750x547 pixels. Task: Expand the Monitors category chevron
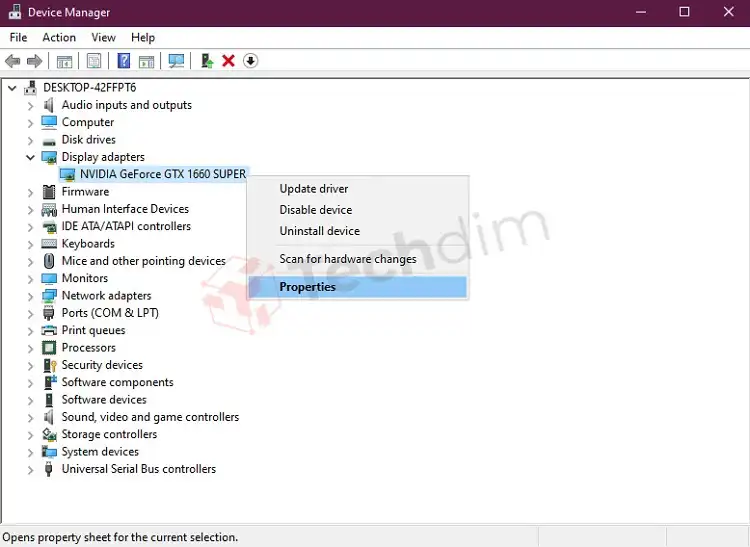[x=30, y=279]
